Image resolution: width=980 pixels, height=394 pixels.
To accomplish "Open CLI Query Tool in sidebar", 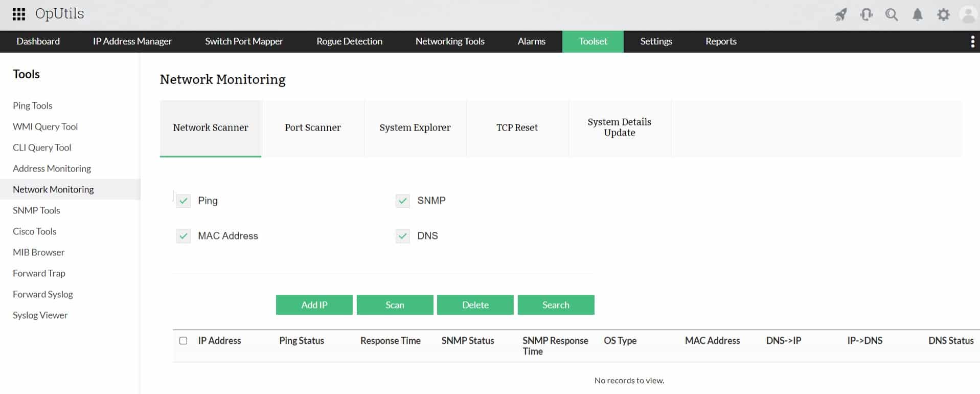I will [42, 148].
